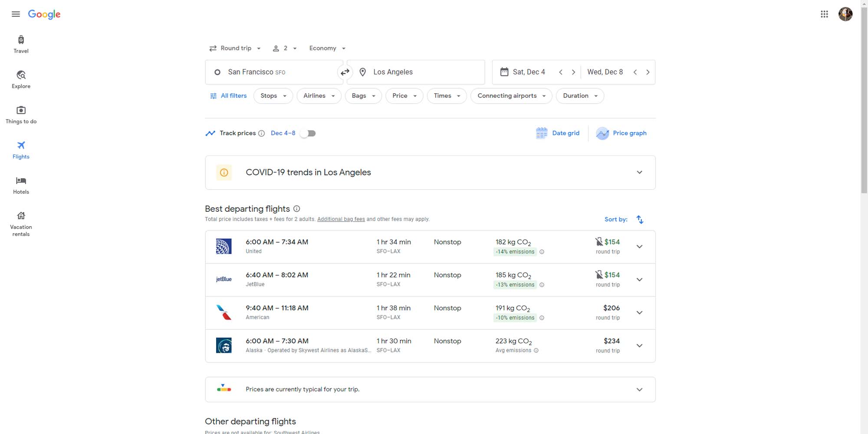
Task: Open the Economy class dropdown
Action: pos(326,48)
